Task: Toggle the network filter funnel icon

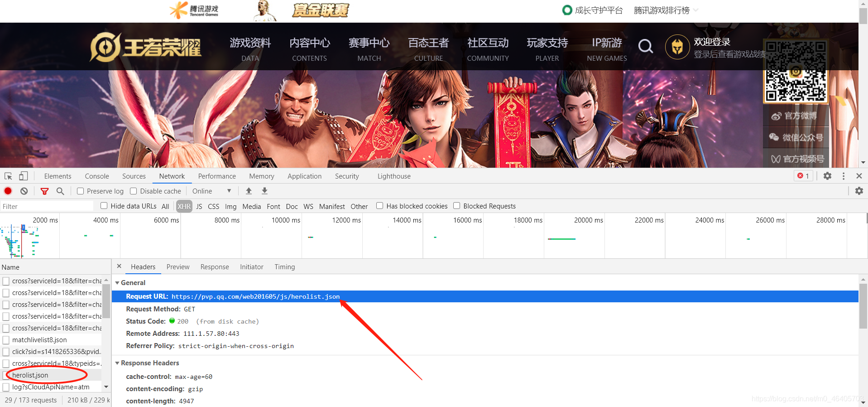Action: [44, 191]
